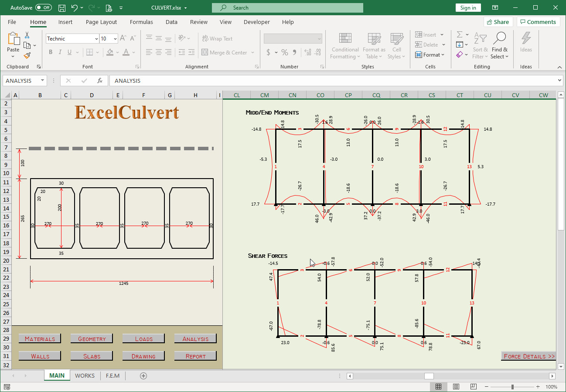Switch to the Formulas ribbon tab
The height and width of the screenshot is (392, 566).
pos(141,22)
